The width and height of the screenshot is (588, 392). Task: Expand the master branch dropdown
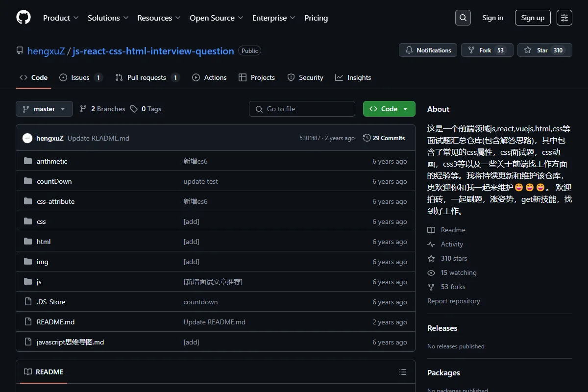coord(44,109)
